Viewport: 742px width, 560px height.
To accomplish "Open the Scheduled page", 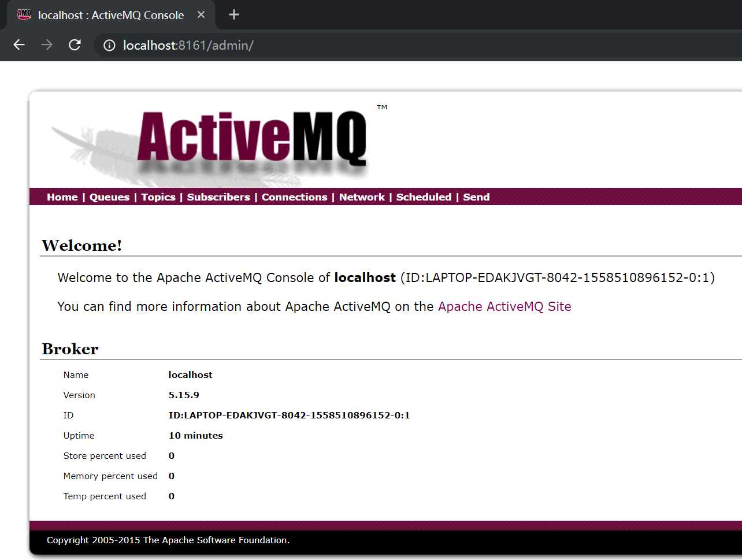I will pos(424,197).
